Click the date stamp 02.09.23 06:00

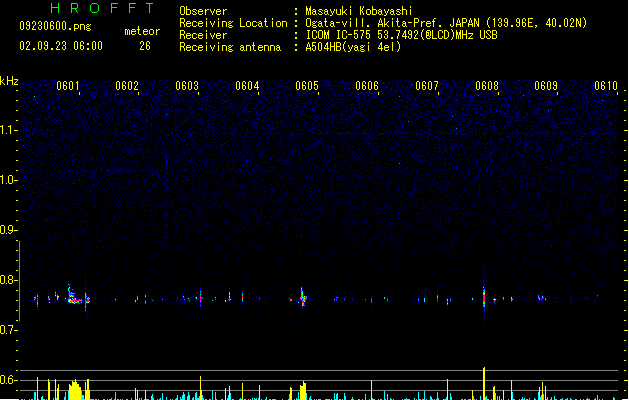61,46
